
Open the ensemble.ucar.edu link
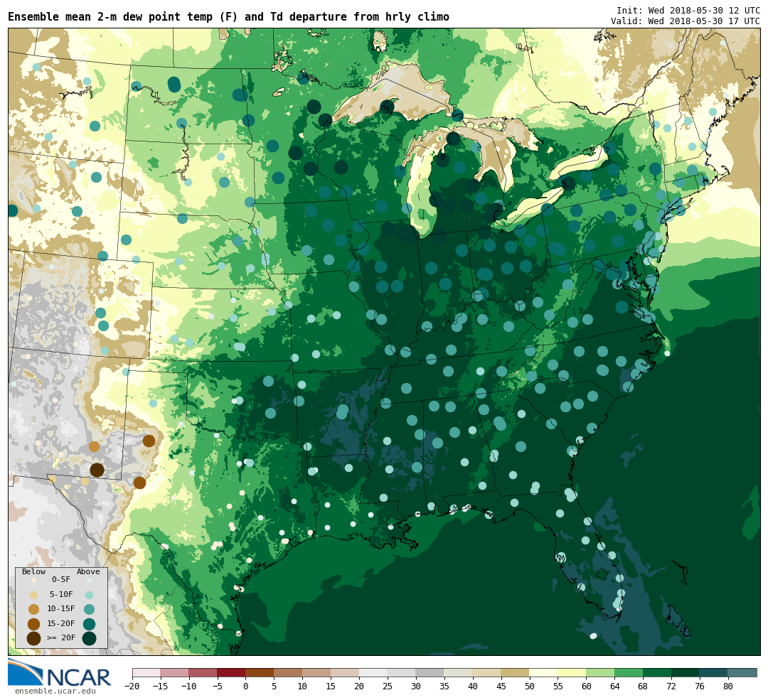pos(55,691)
